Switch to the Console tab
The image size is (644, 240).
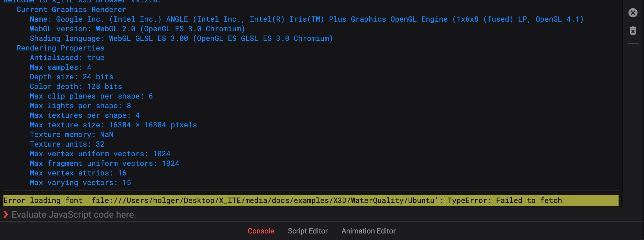(260, 231)
